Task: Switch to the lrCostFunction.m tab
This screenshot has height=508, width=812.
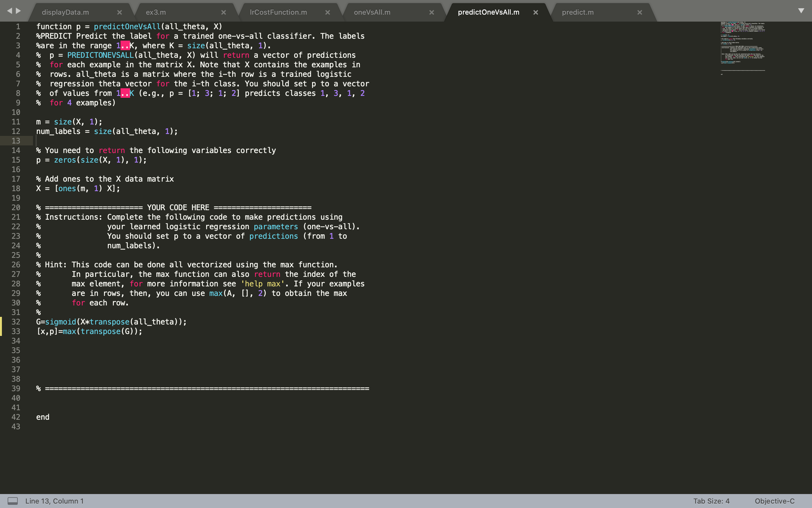Action: [x=278, y=12]
